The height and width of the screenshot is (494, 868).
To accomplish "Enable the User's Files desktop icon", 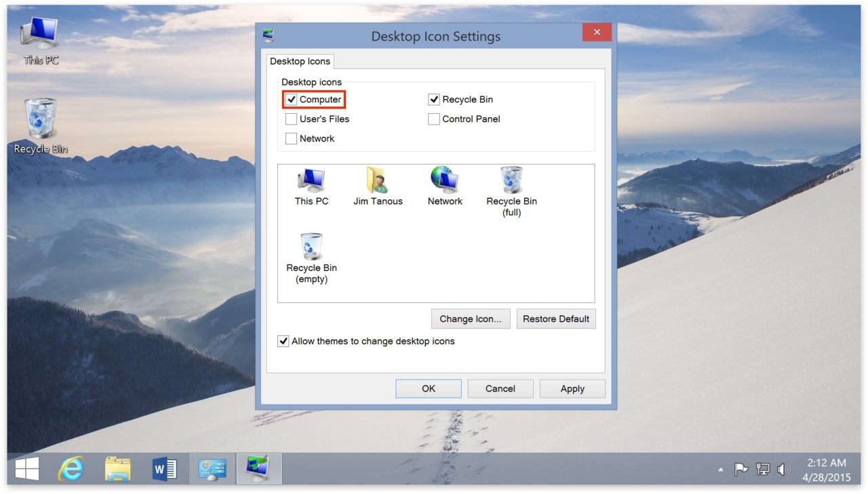I will coord(292,119).
